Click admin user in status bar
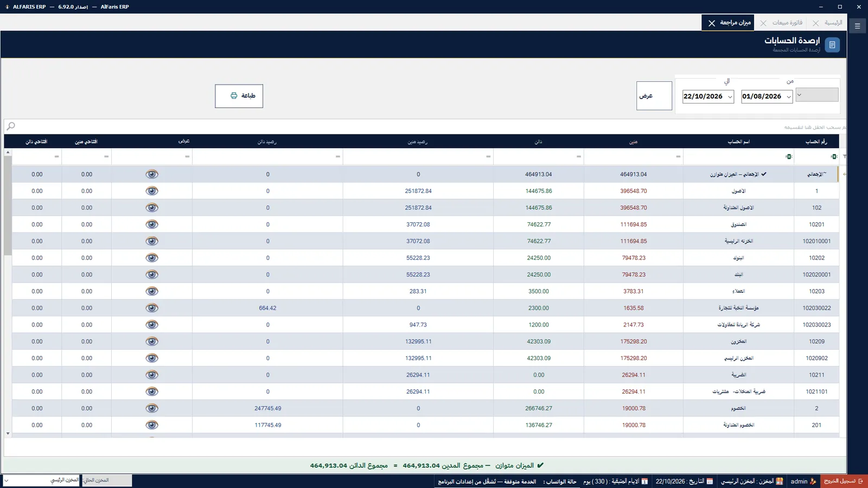 (803, 481)
